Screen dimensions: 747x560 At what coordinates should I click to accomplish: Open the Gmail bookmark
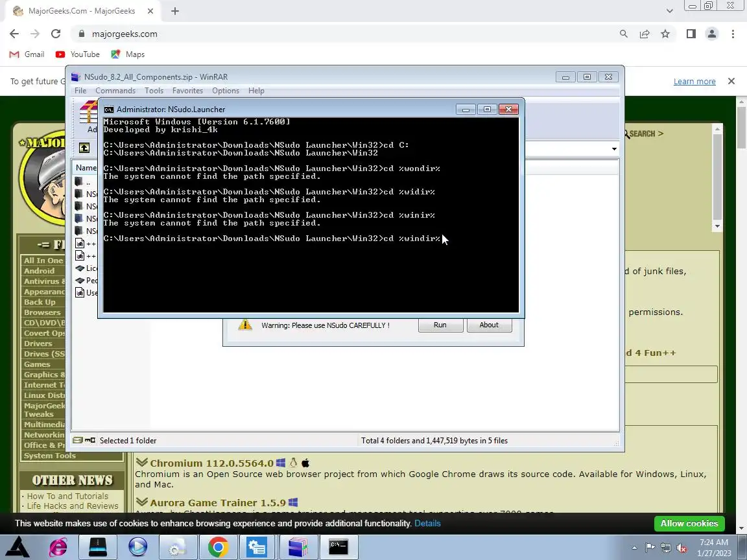coord(27,54)
